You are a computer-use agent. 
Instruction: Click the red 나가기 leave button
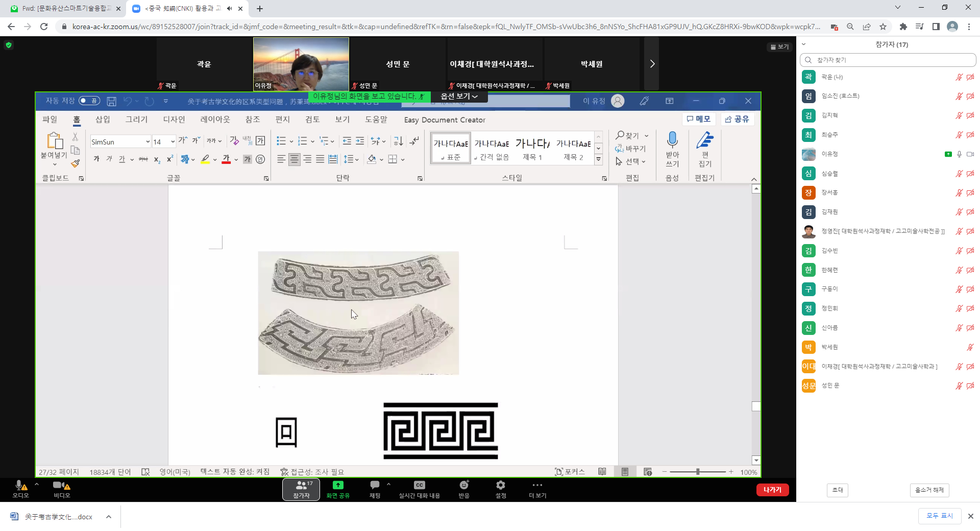tap(772, 490)
